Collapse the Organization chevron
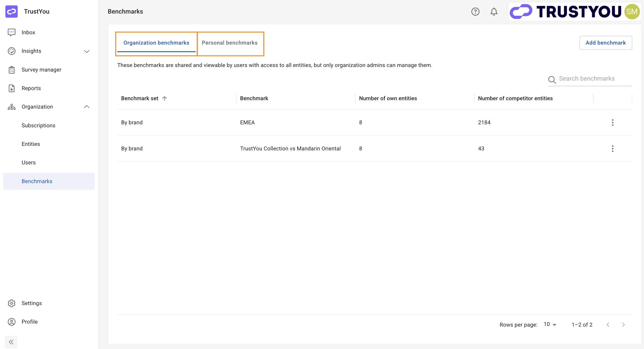The width and height of the screenshot is (644, 349). tap(87, 107)
